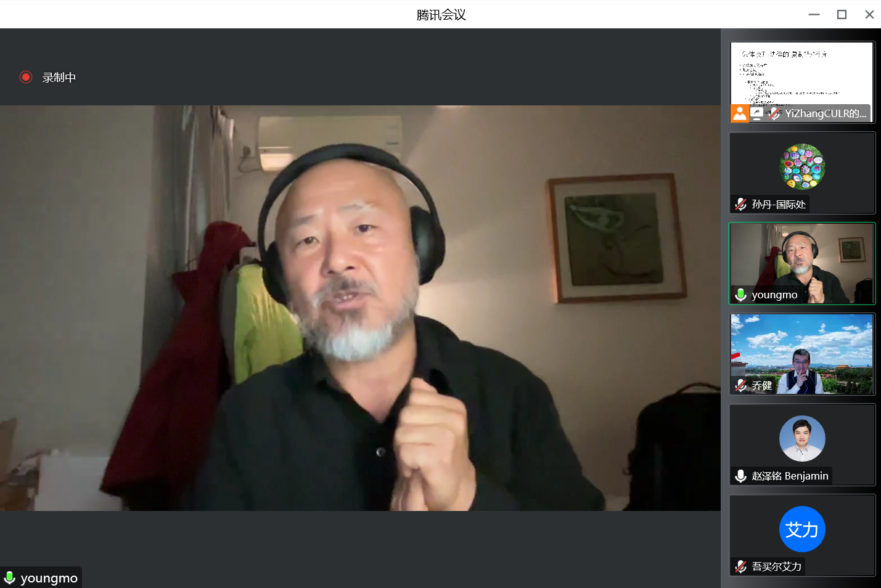Click the blue 艾力 avatar circle
Viewport: 881px width, 588px height.
coord(802,529)
